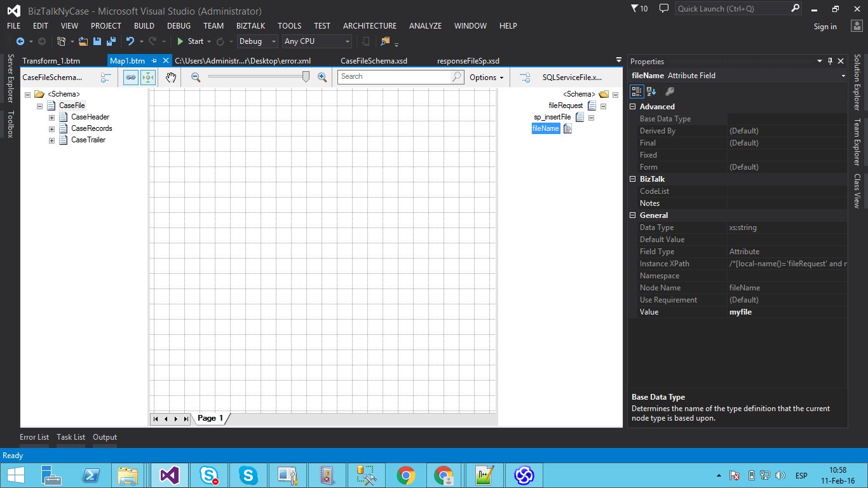
Task: Open Google Chrome from the taskbar
Action: click(405, 475)
